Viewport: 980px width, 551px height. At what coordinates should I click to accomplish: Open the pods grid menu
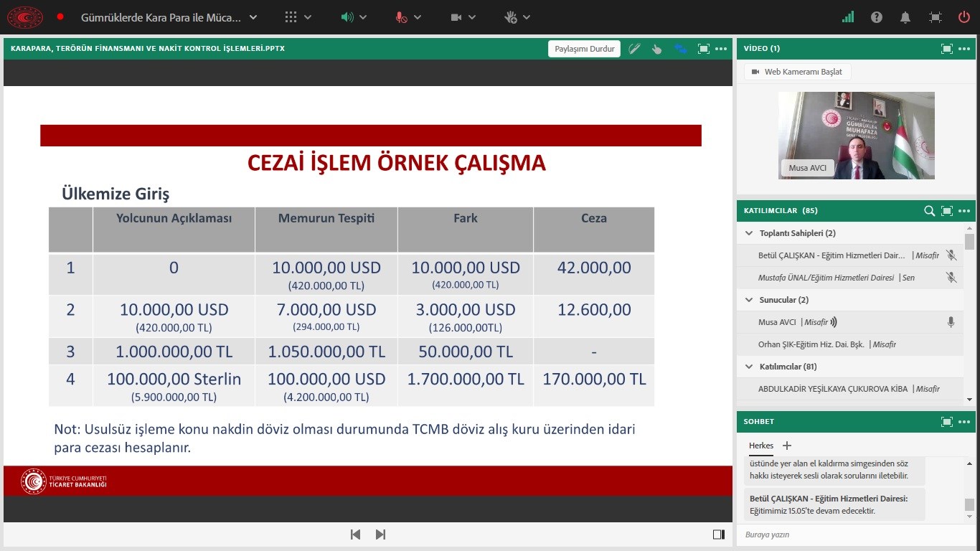click(291, 17)
